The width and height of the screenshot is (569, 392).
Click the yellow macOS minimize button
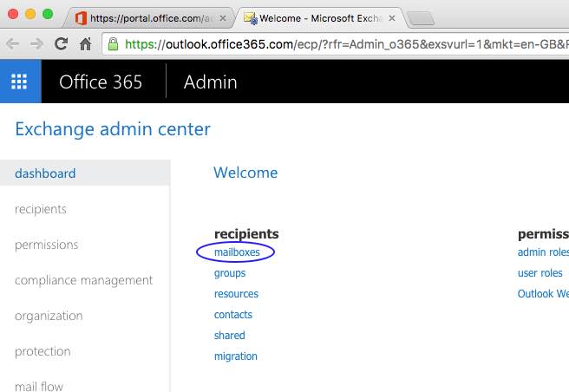(x=30, y=14)
